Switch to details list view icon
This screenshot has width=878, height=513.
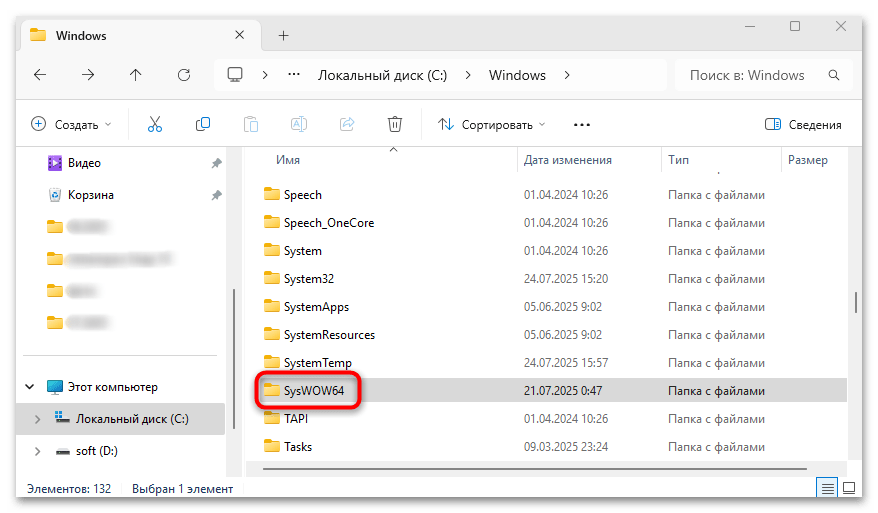pyautogui.click(x=827, y=488)
